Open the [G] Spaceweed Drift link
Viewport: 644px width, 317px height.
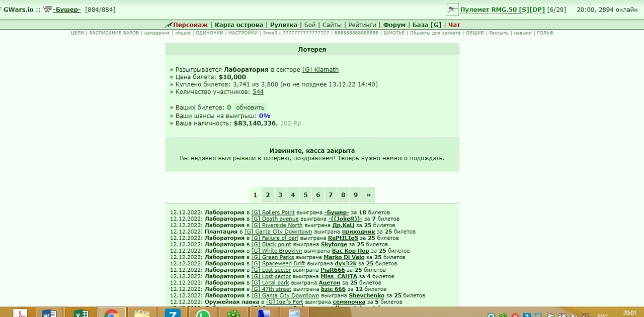click(x=278, y=263)
